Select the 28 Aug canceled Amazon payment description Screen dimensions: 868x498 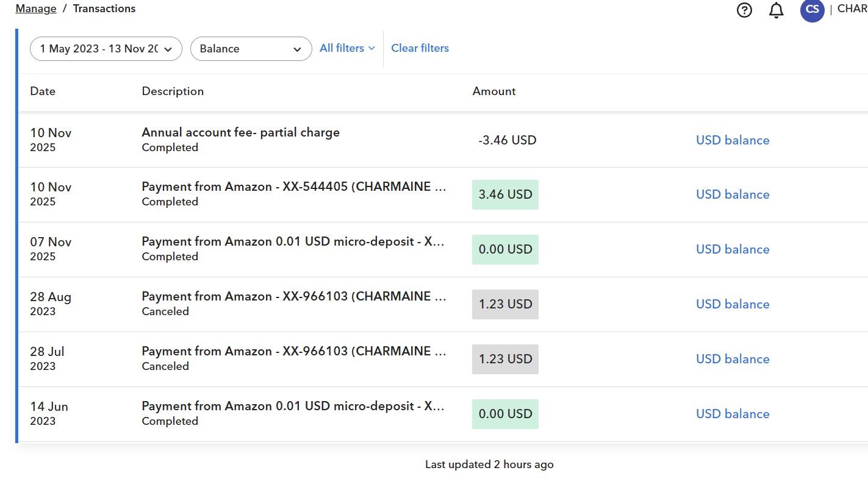click(x=294, y=296)
